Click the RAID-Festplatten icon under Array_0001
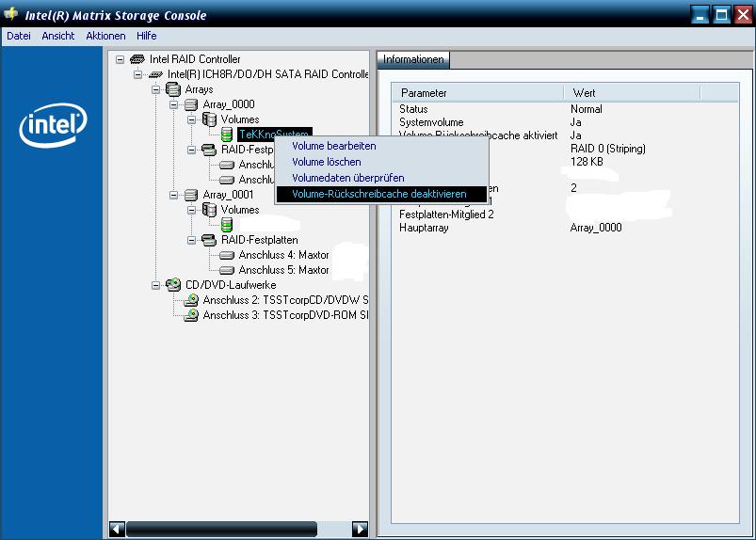This screenshot has height=540, width=756. [209, 240]
